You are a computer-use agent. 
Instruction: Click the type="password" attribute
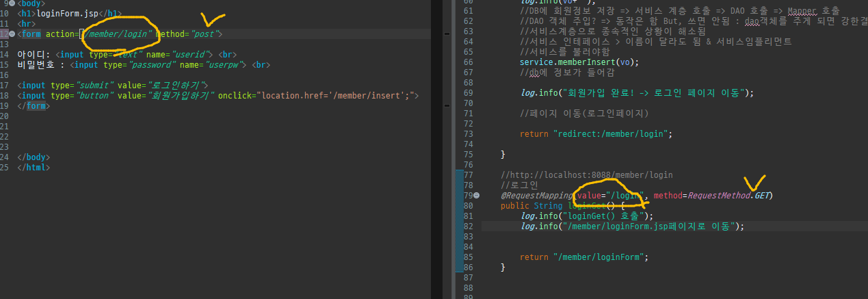[139, 65]
